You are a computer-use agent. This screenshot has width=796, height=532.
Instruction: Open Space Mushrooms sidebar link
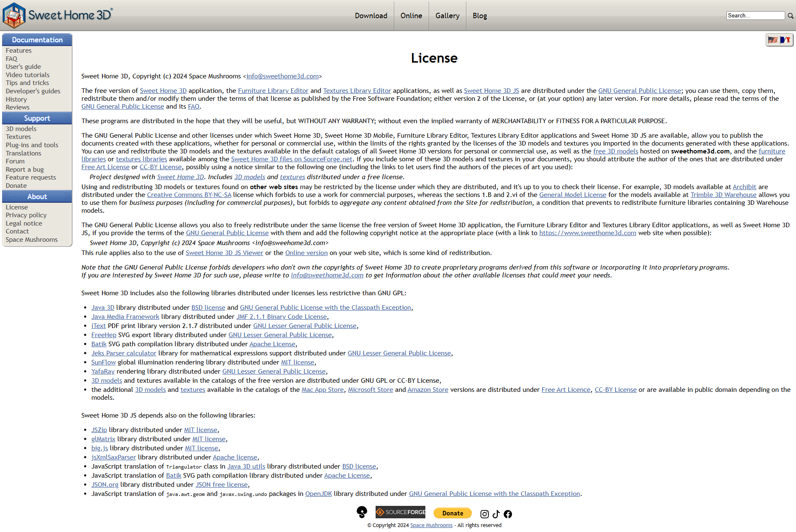click(32, 240)
